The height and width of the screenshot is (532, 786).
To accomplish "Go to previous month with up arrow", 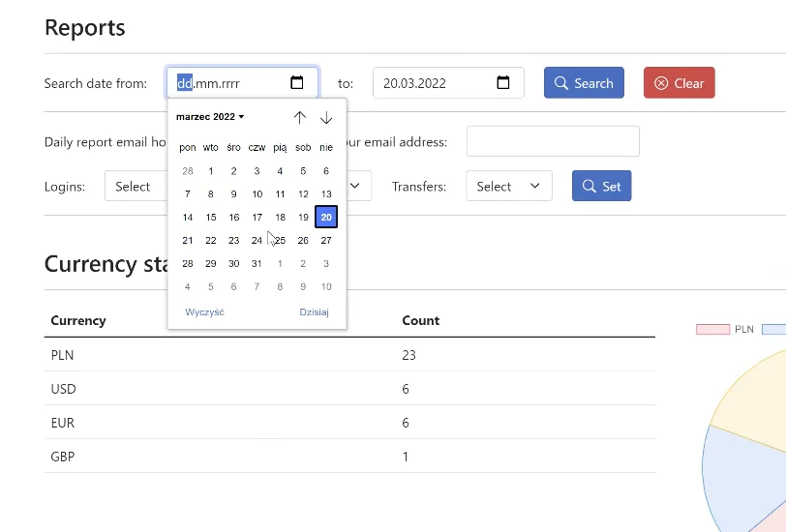I will coord(300,117).
